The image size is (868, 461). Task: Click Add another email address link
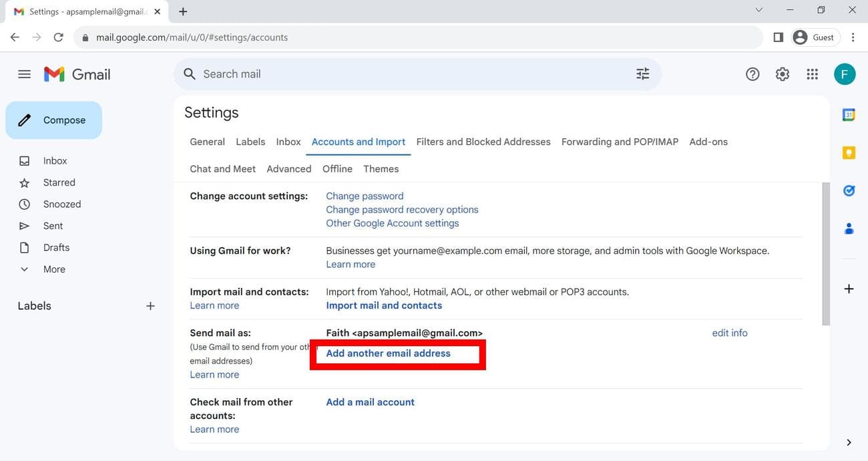[388, 353]
